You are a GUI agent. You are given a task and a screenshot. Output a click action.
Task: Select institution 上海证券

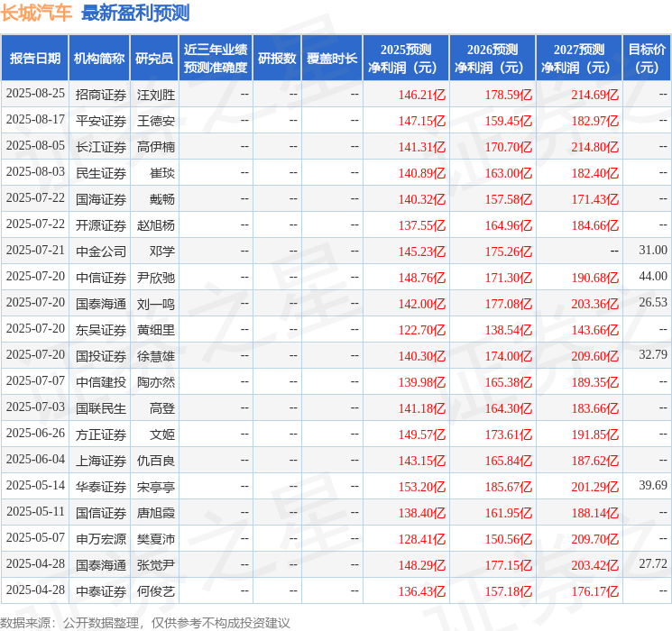coord(101,461)
